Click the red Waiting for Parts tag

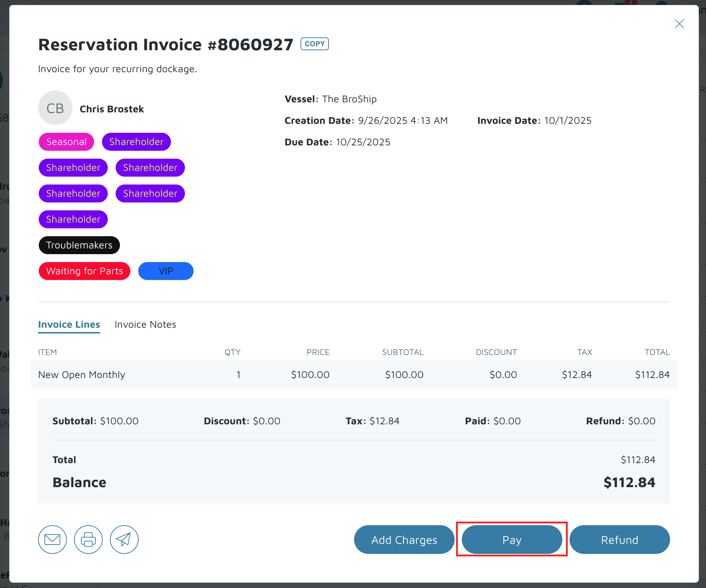(x=84, y=271)
